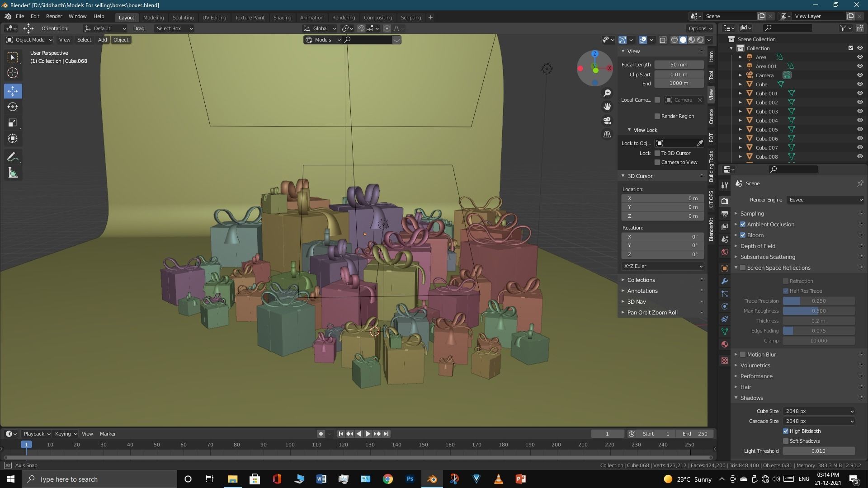
Task: Expand the Sampling panel
Action: point(752,214)
